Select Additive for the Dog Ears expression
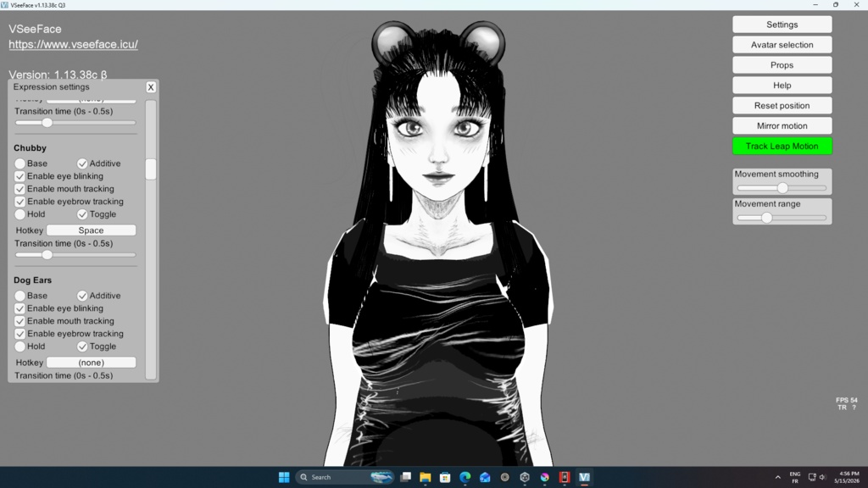Image resolution: width=868 pixels, height=488 pixels. point(82,296)
